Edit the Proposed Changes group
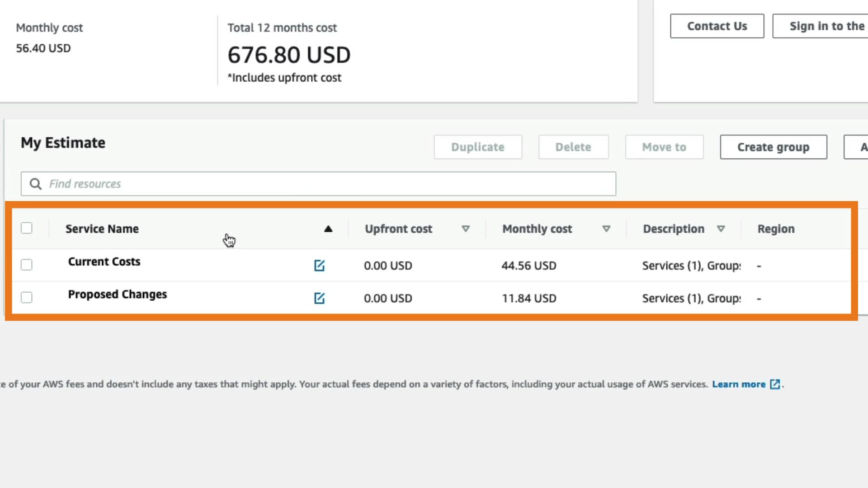Screen dimensions: 868x488 tap(319, 298)
